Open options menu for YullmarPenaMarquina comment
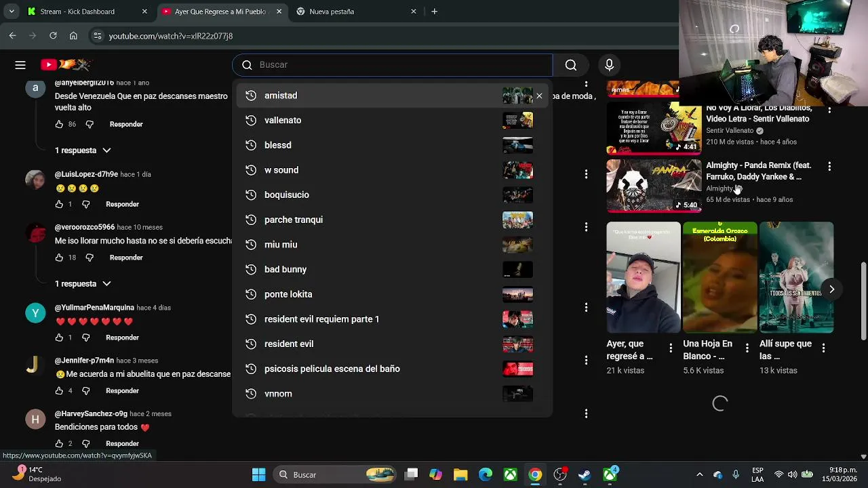The height and width of the screenshot is (488, 868). 586,308
